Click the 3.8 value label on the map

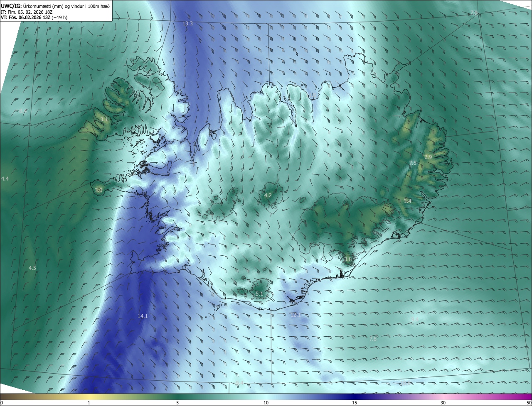pyautogui.click(x=348, y=259)
